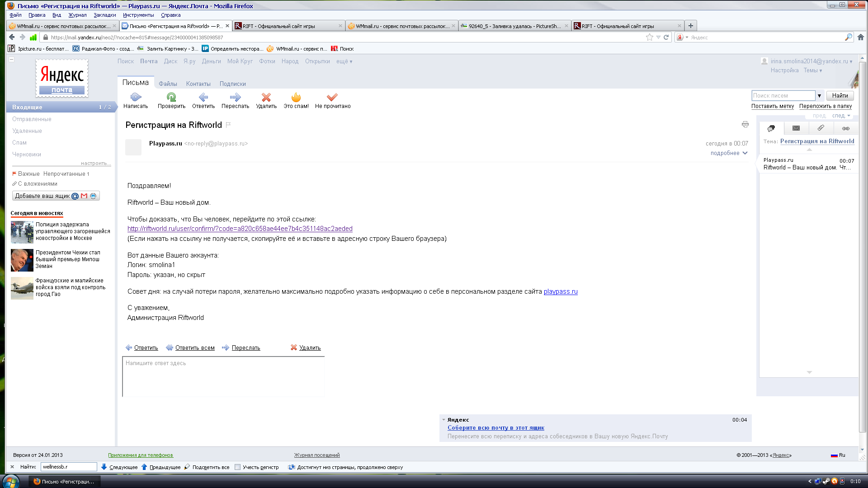Click the find bar field containing wellnessb.r
Image resolution: width=868 pixels, height=488 pixels.
point(69,467)
